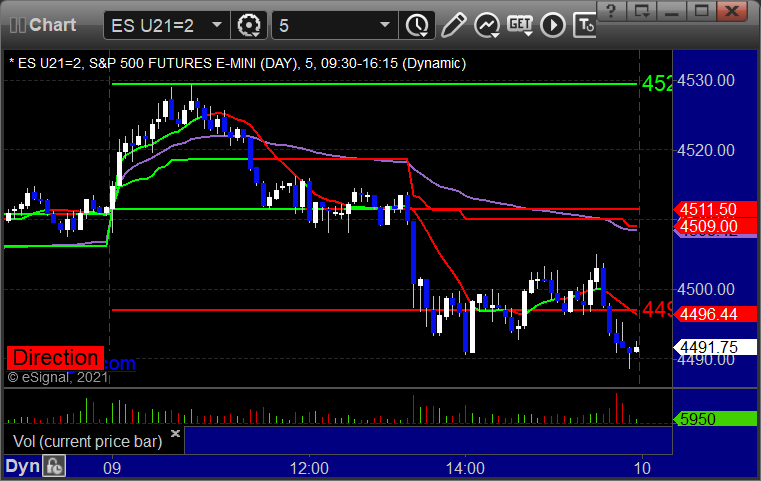
Task: Click the 4520.00 price axis label
Action: pyautogui.click(x=706, y=150)
